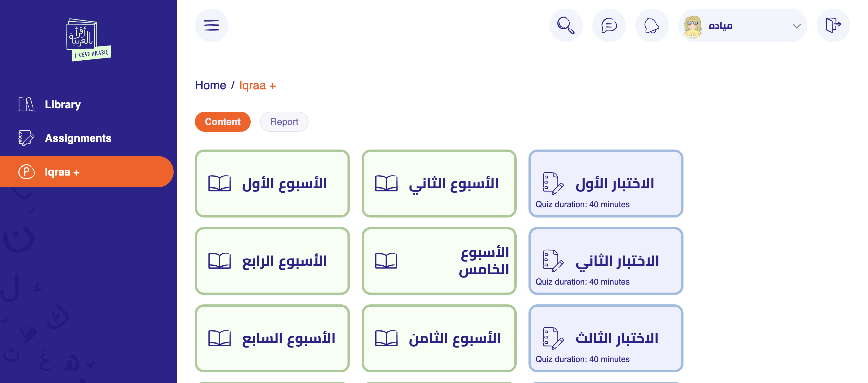Open Assignments in the sidebar
Screen dimensions: 868x383
(x=78, y=138)
